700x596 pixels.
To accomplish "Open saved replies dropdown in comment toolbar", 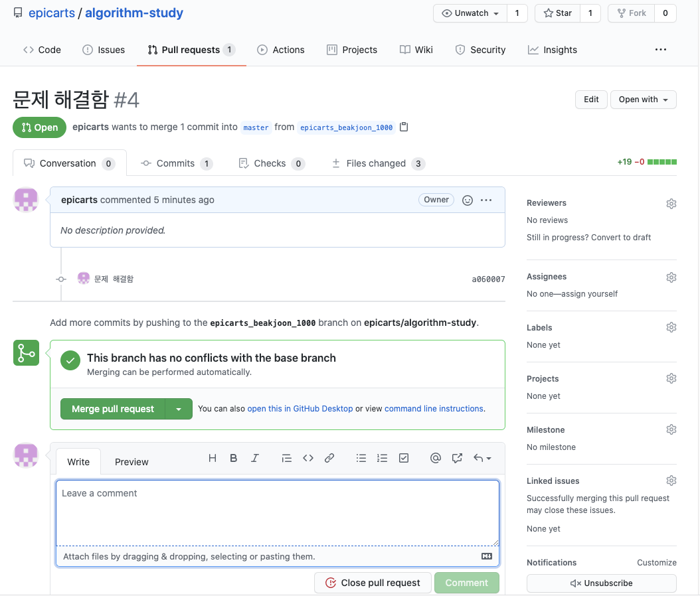I will [482, 458].
